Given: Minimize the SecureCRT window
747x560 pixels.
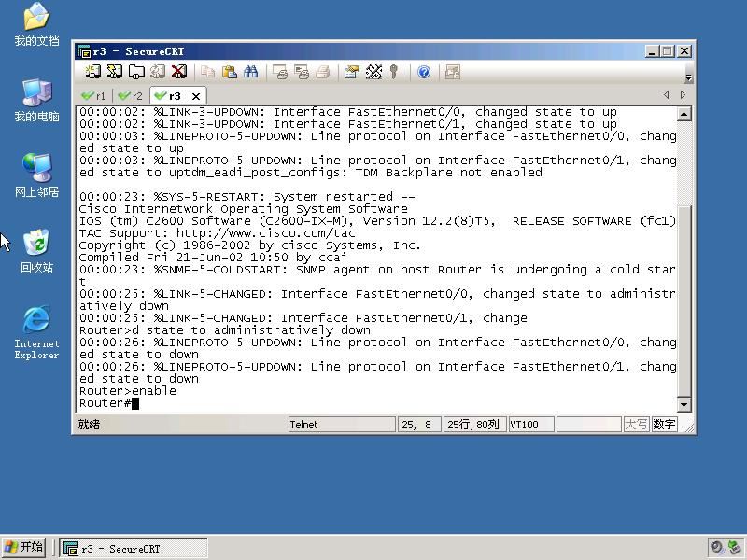Looking at the screenshot, I should (651, 51).
